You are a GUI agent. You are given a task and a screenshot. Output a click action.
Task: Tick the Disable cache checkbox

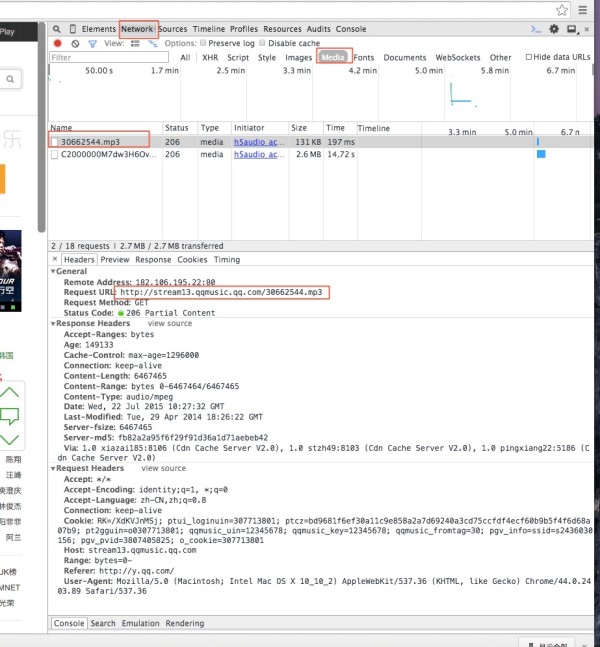(264, 44)
